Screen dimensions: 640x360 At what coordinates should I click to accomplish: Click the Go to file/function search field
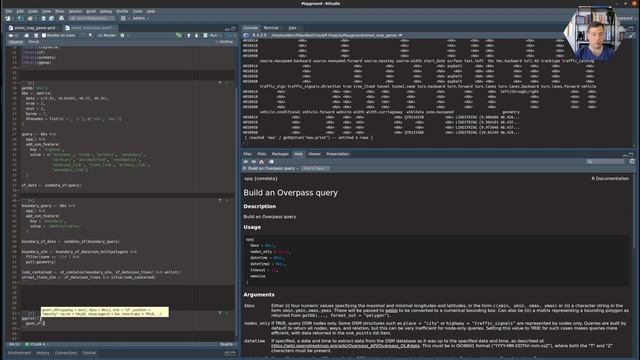(91, 18)
